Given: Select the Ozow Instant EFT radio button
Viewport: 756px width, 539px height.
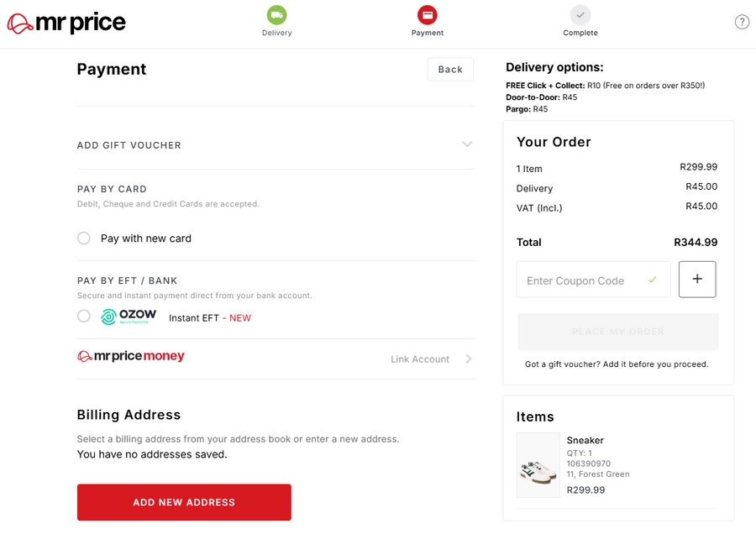Looking at the screenshot, I should point(84,317).
